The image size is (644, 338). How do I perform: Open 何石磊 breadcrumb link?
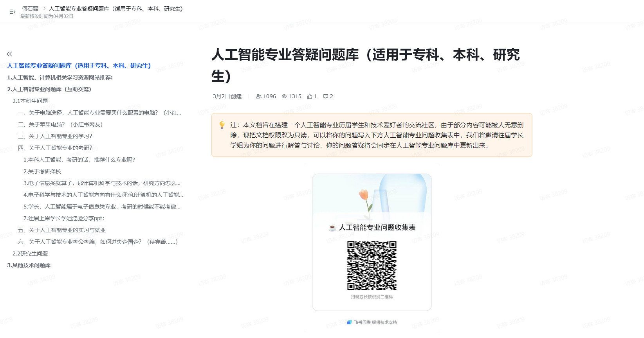[x=30, y=9]
